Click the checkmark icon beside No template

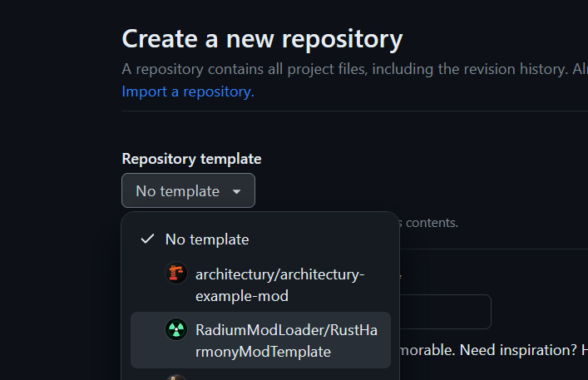click(147, 239)
